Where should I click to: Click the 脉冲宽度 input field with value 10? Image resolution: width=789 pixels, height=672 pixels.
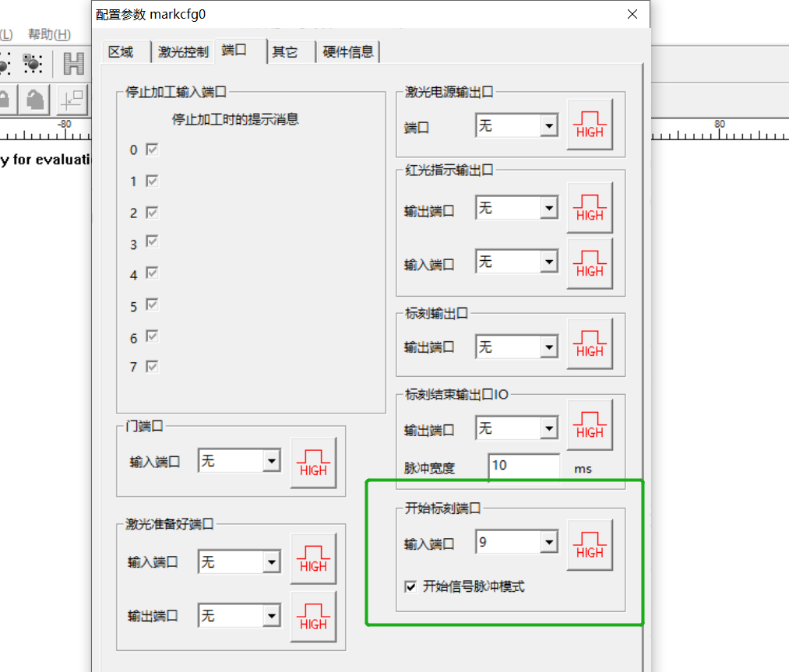pos(524,466)
